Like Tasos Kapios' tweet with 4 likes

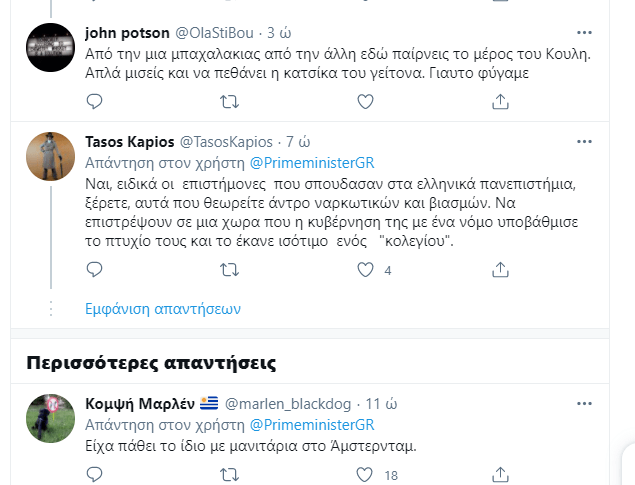pos(366,269)
